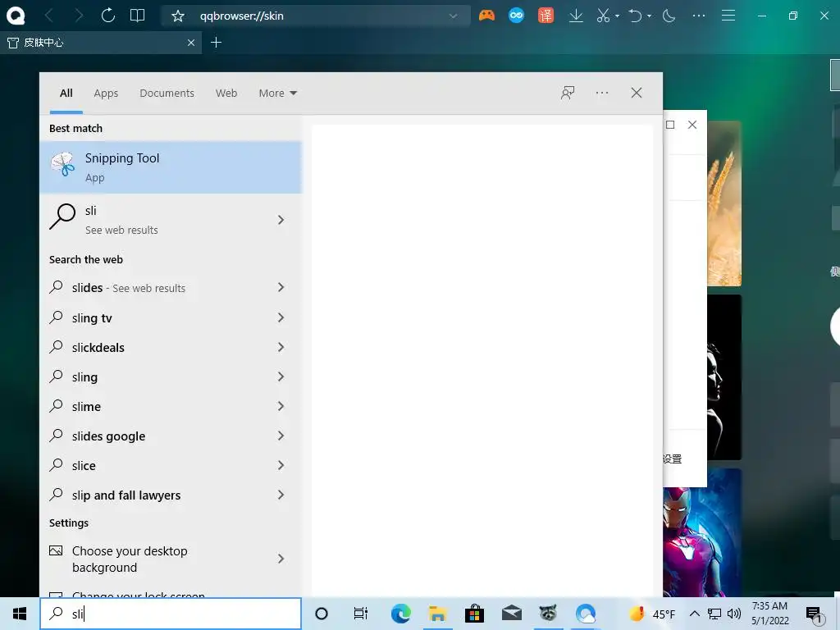The width and height of the screenshot is (840, 630).
Task: Open Snipping Tool best match
Action: [171, 167]
